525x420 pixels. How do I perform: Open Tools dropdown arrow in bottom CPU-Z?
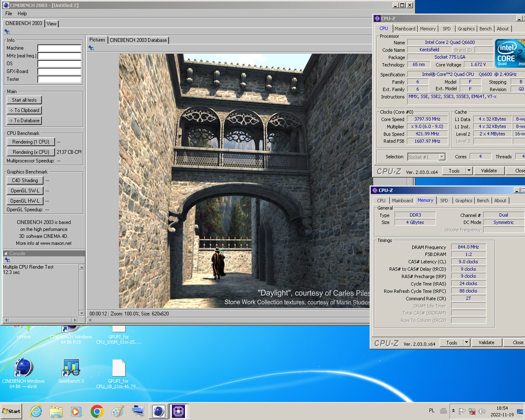[x=467, y=342]
